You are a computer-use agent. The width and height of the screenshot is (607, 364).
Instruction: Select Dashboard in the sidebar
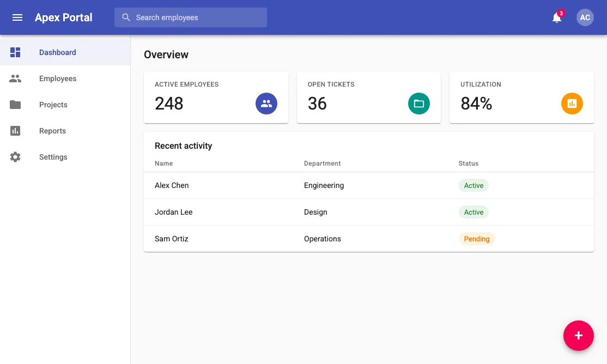point(65,52)
